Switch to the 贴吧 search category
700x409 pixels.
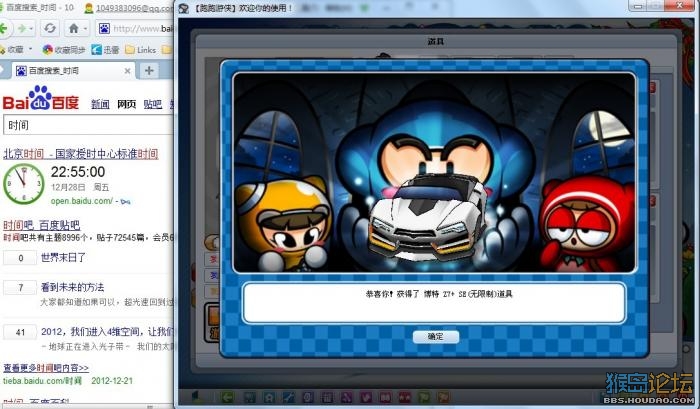(153, 104)
